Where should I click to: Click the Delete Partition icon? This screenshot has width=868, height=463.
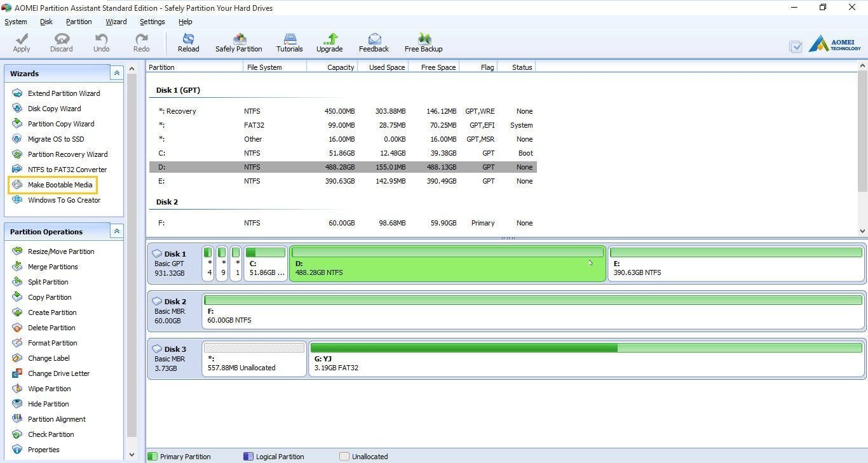[x=17, y=328]
